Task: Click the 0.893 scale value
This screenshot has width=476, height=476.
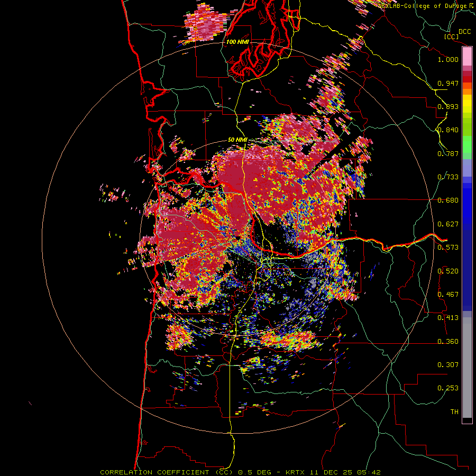Action: pyautogui.click(x=448, y=106)
